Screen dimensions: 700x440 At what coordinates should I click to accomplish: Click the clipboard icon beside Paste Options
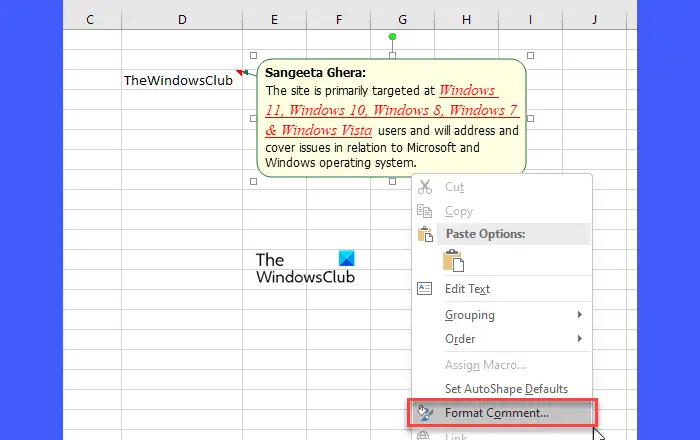pyautogui.click(x=425, y=234)
